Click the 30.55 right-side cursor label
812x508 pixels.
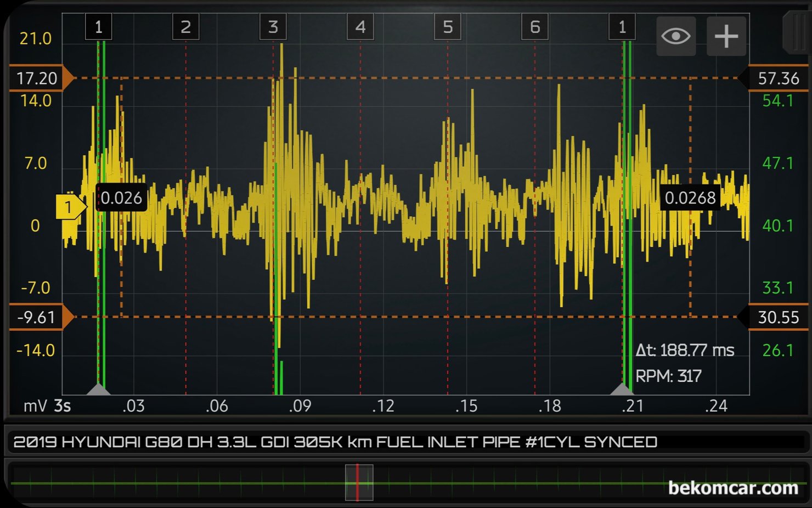777,317
